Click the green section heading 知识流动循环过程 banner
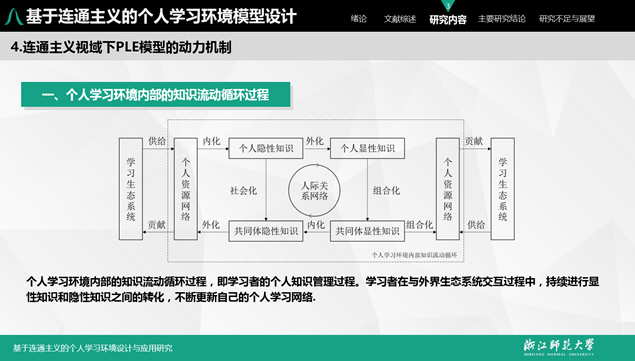This screenshot has width=635, height=361. [156, 95]
